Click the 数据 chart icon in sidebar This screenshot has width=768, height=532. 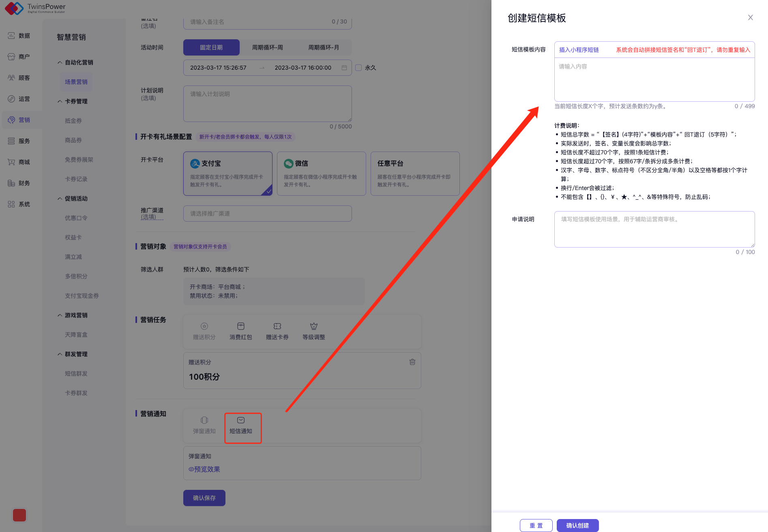(11, 36)
